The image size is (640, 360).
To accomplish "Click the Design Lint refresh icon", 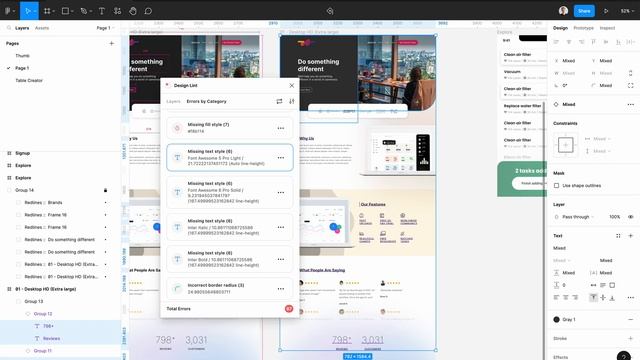I will pos(279,101).
